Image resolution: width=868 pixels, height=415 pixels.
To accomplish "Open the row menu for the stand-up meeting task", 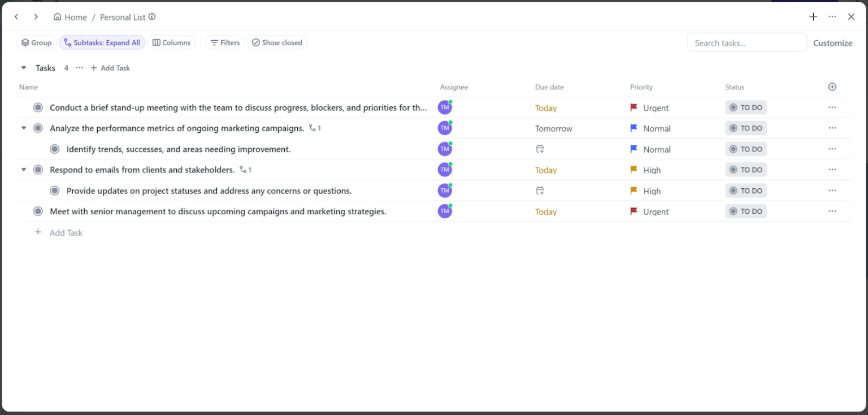I will click(x=832, y=107).
